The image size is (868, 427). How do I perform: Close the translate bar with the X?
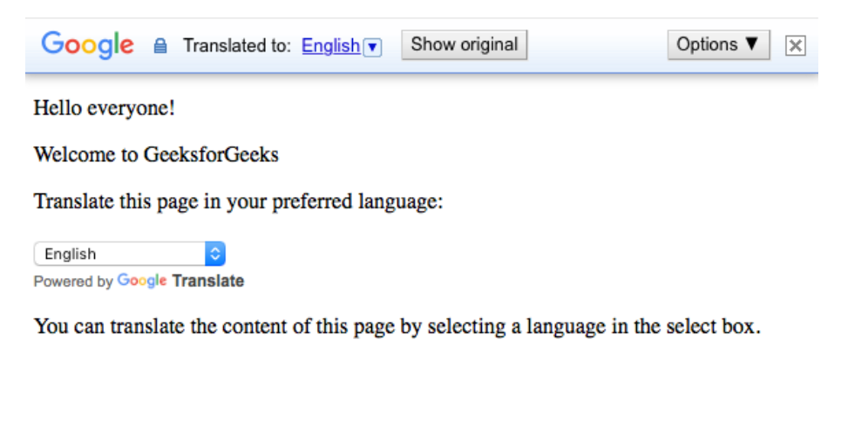pos(795,46)
